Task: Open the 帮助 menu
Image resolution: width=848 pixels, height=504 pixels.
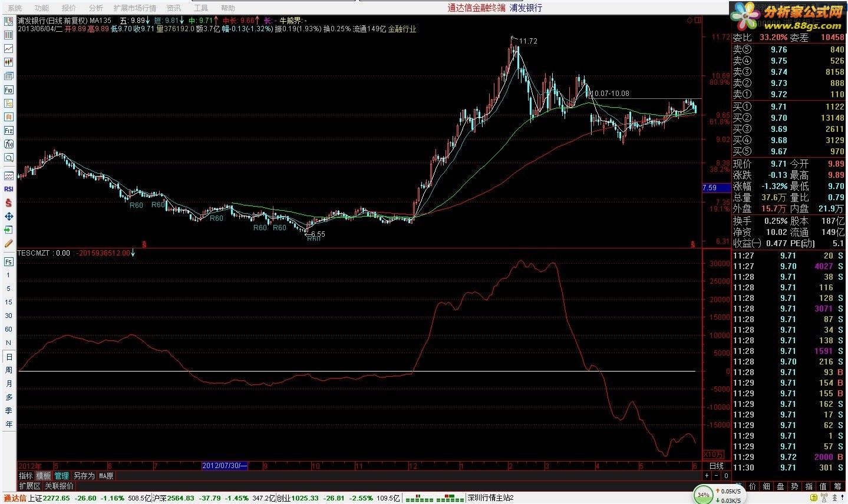Action: (227, 8)
